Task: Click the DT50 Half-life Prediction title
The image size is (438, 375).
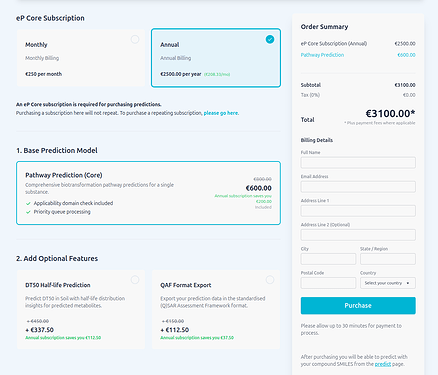Action: point(58,285)
